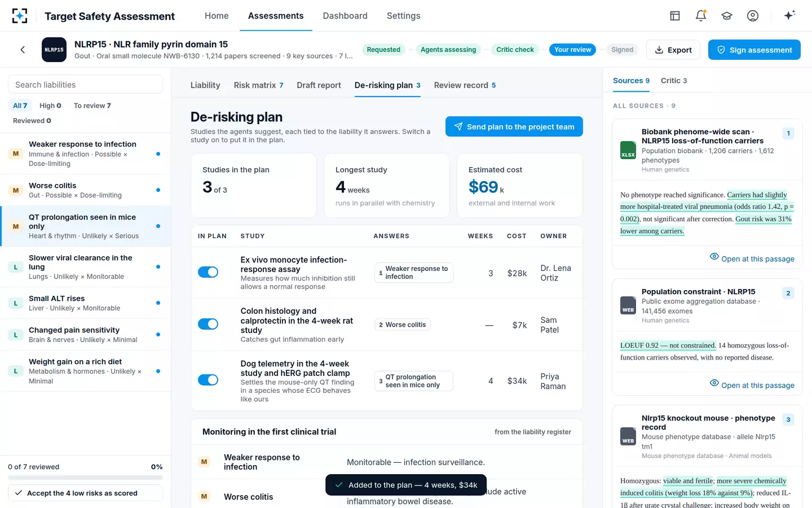
Task: Accept the 4 low risks as scored
Action: pos(85,493)
